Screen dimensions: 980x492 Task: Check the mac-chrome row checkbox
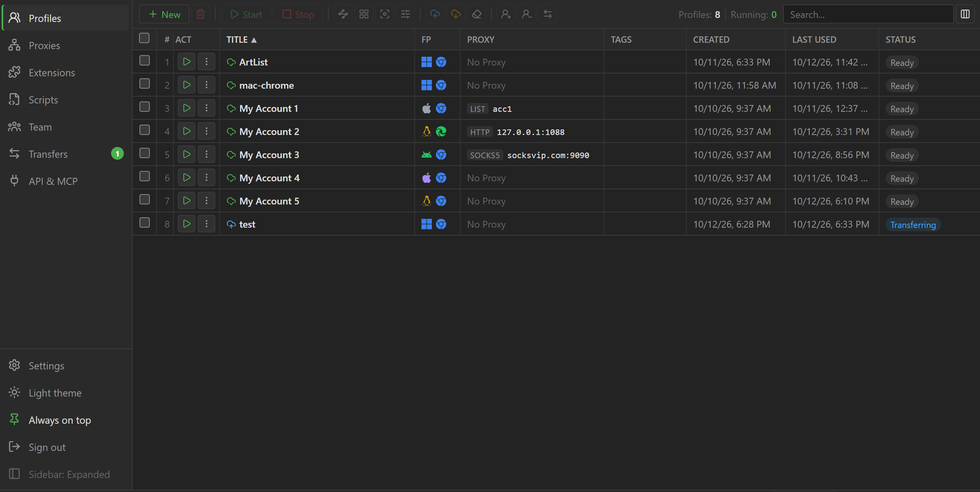click(145, 84)
